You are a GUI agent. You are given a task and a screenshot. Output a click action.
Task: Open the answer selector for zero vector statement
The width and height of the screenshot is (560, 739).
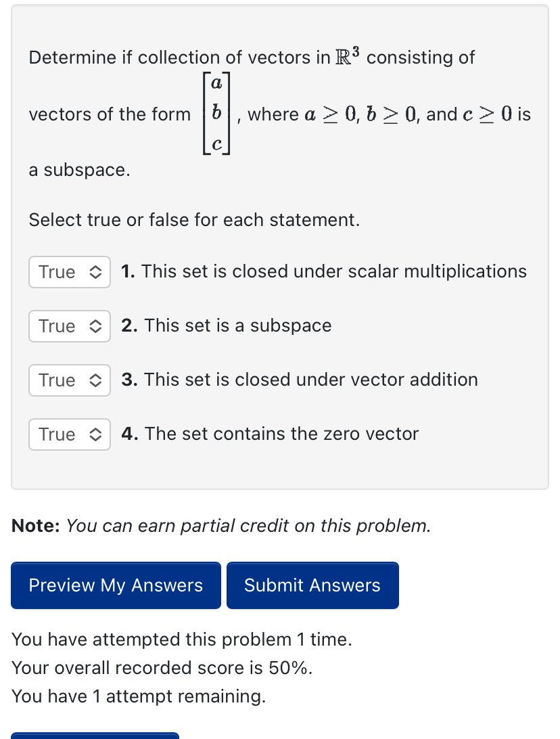click(69, 434)
